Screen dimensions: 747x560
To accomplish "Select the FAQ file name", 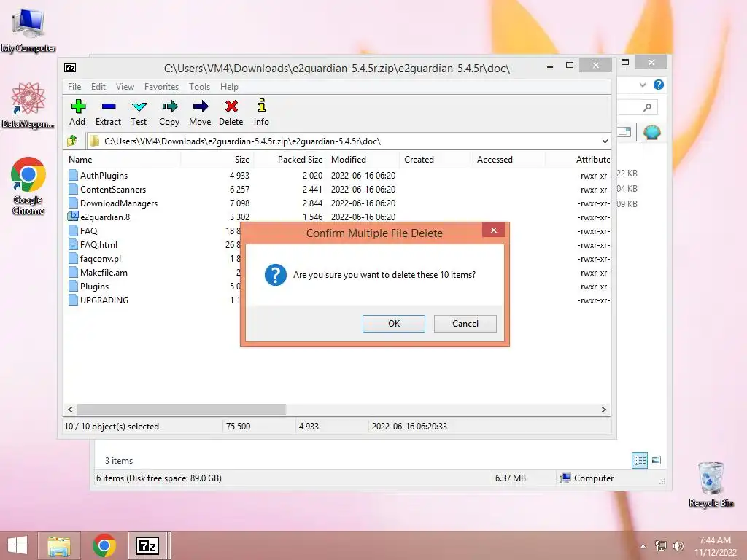I will pyautogui.click(x=88, y=231).
